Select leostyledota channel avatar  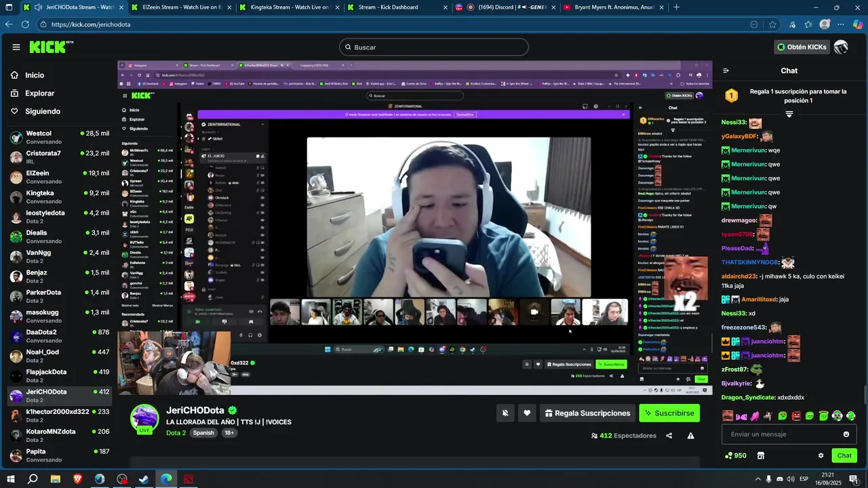coord(16,216)
